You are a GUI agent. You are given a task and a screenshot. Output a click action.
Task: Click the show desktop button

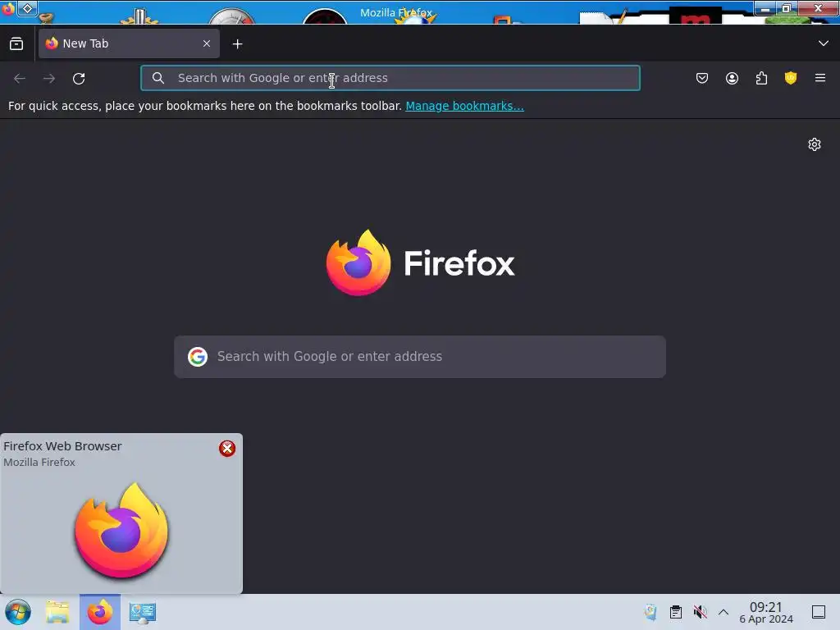(x=819, y=612)
